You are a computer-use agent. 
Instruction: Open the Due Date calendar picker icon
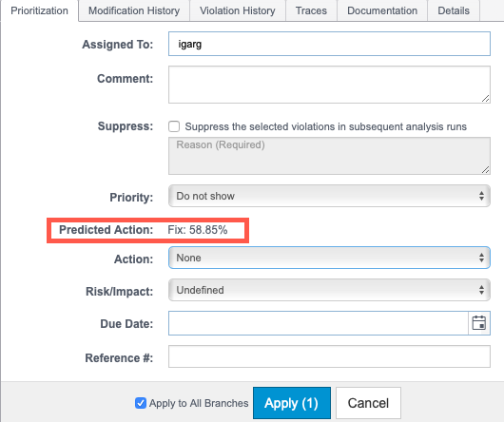[x=478, y=323]
